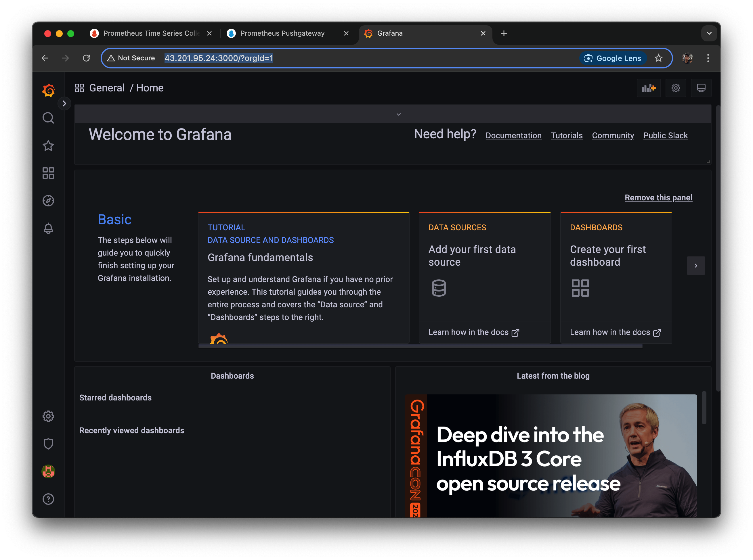Open the Server admin shield icon
753x560 pixels.
click(48, 444)
